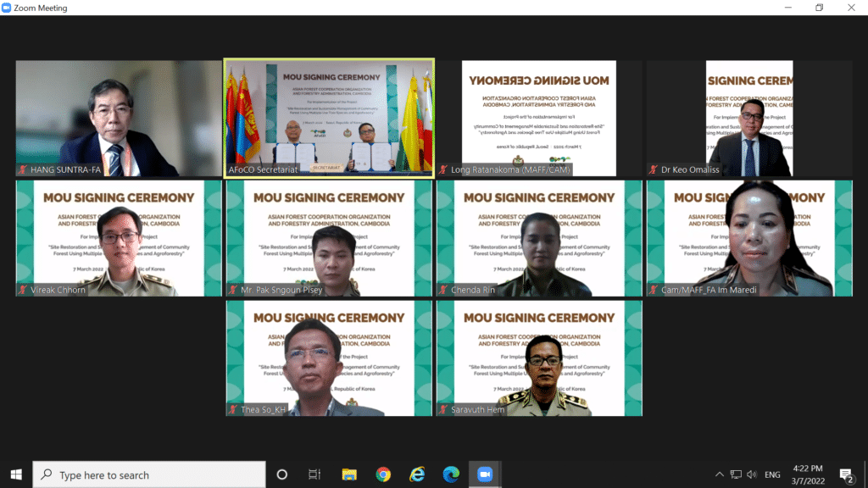The image size is (868, 488).
Task: Click the Thea So_KH name label
Action: tap(263, 410)
